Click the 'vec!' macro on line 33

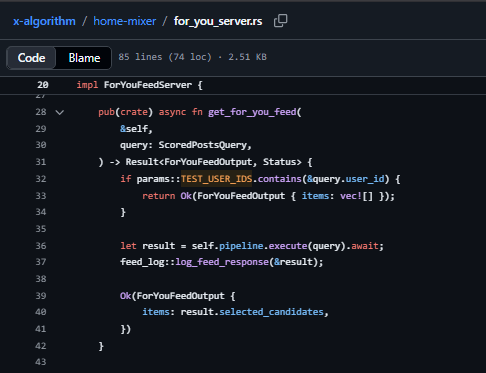[x=351, y=196]
